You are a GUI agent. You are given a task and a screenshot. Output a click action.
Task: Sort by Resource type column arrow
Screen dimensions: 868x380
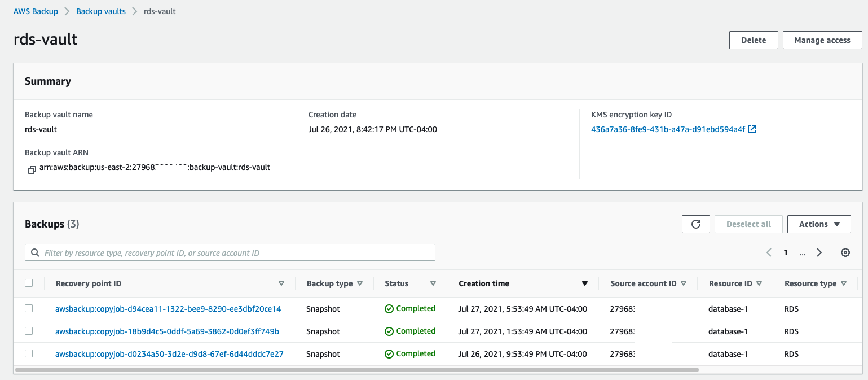844,283
